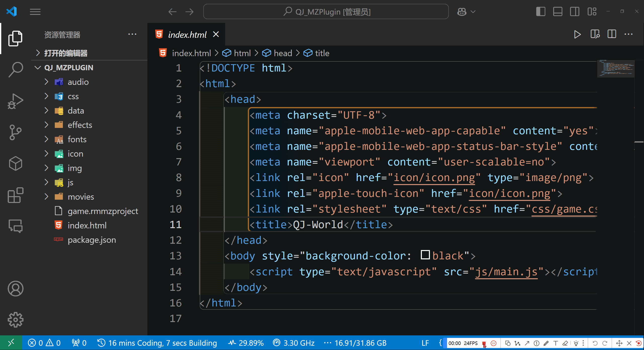644x350 pixels.
Task: Split the editor right
Action: 612,34
